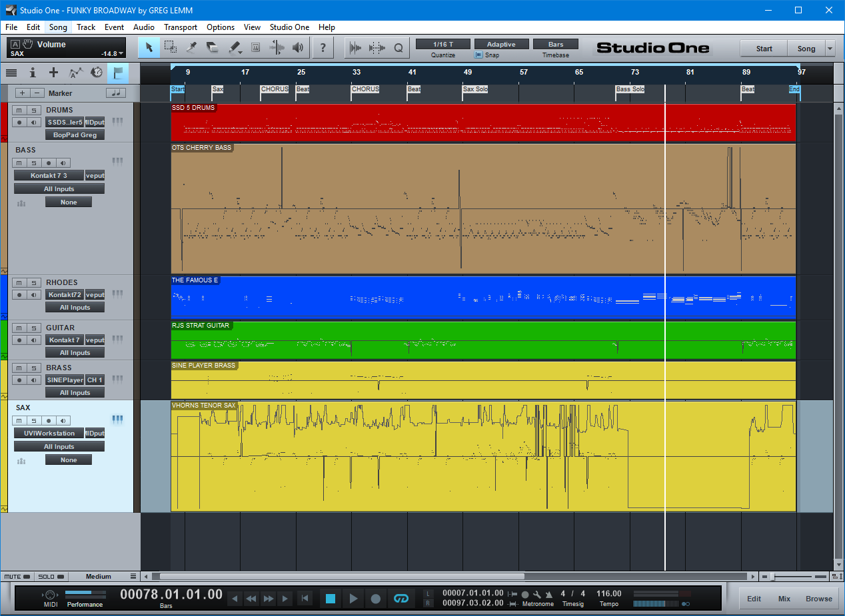Toggle the Marker track flag icon

click(x=118, y=73)
